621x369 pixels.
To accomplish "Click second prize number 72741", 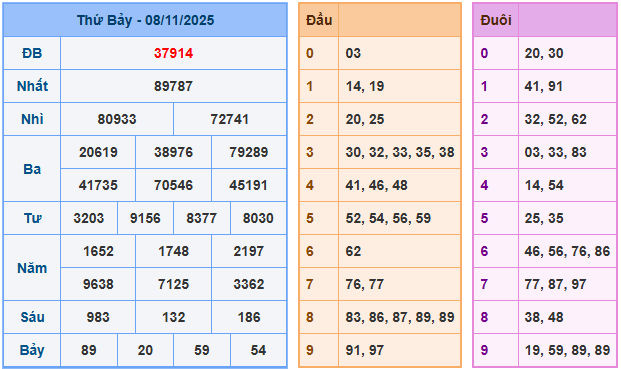I will 230,119.
